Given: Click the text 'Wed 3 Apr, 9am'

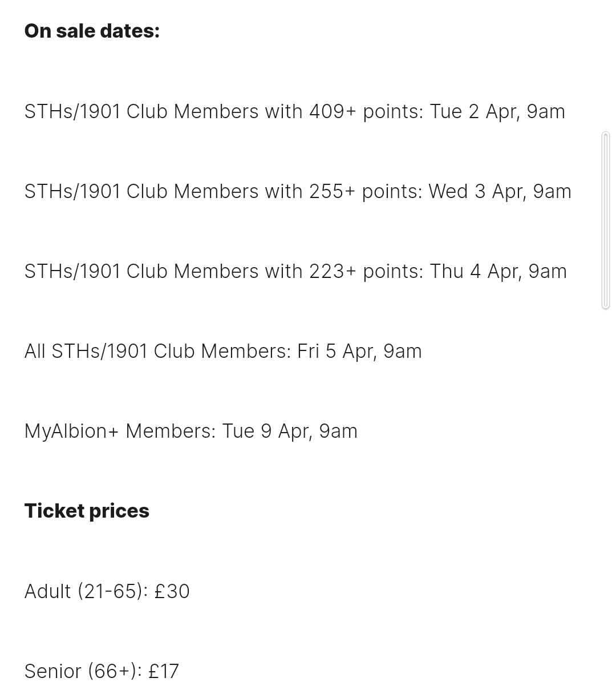Looking at the screenshot, I should 500,191.
